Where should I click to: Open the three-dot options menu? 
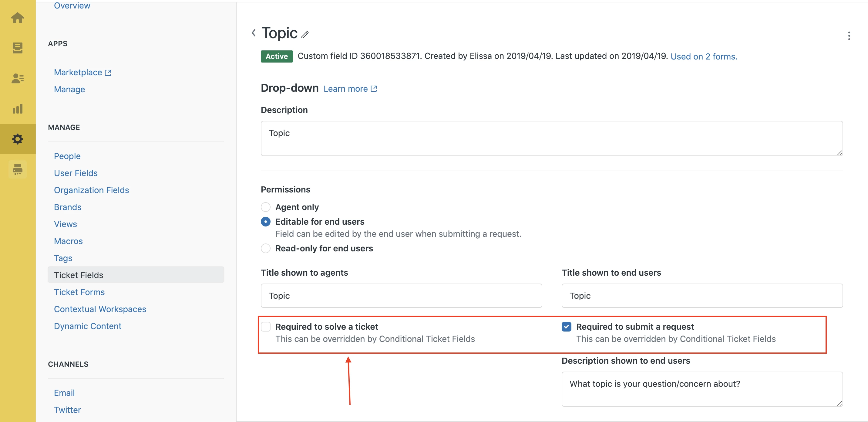[x=849, y=36]
